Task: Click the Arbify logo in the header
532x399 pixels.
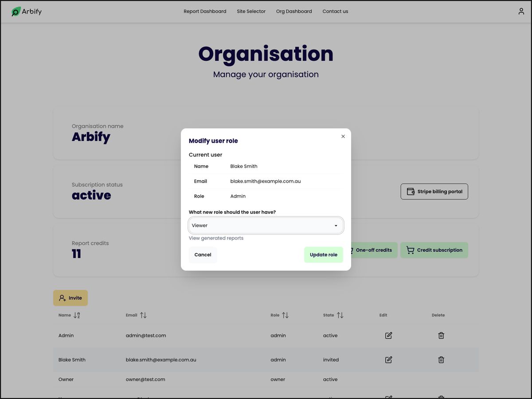Action: [x=26, y=11]
